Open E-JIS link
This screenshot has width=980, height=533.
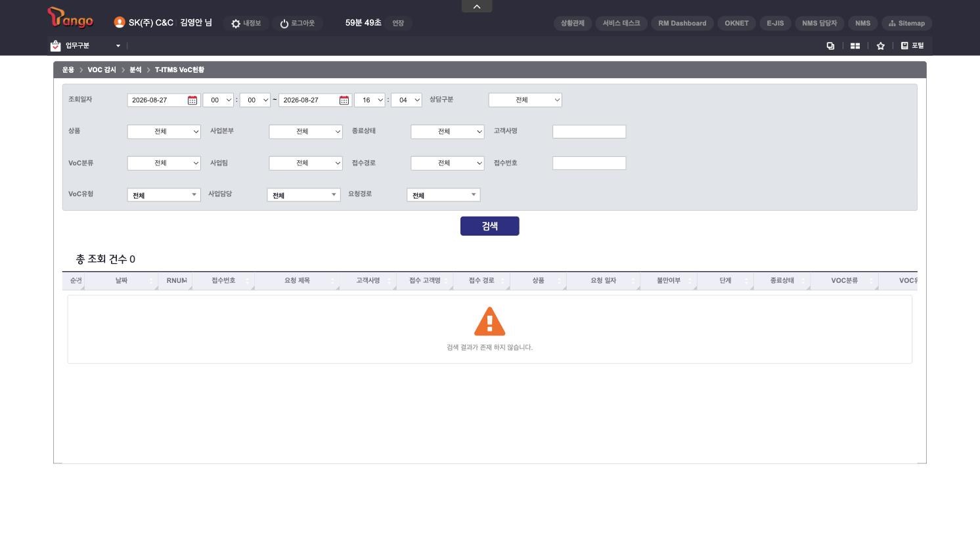click(x=775, y=23)
